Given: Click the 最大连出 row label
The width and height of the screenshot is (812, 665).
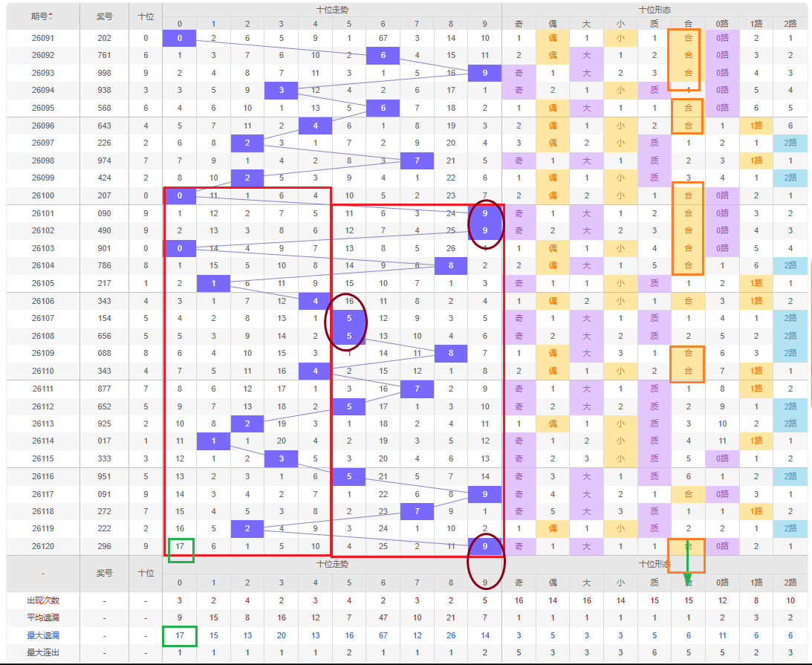Looking at the screenshot, I should click(43, 652).
